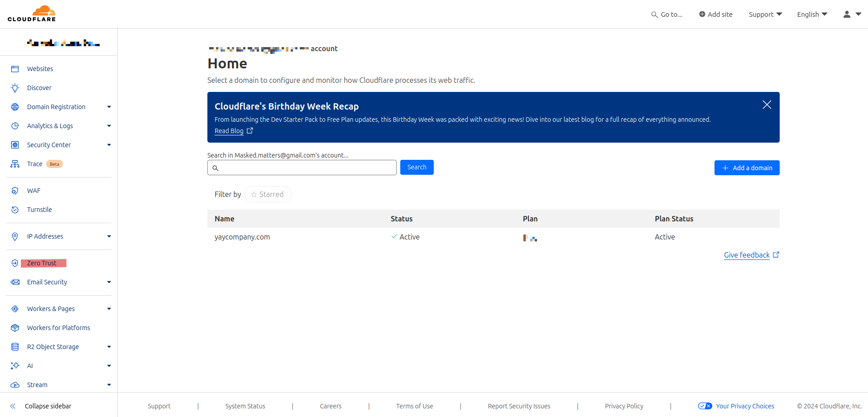868x417 pixels.
Task: Click the Give feedback external link icon
Action: click(776, 254)
